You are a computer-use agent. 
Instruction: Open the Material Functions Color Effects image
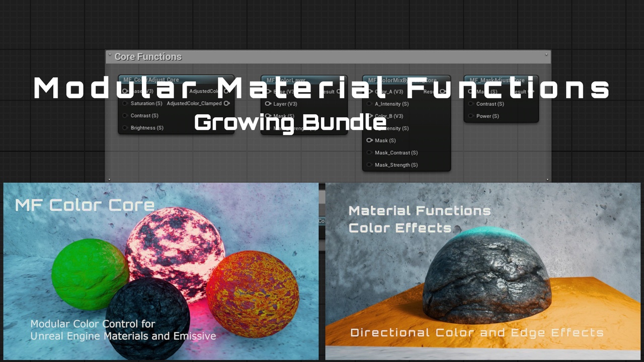tap(483, 271)
